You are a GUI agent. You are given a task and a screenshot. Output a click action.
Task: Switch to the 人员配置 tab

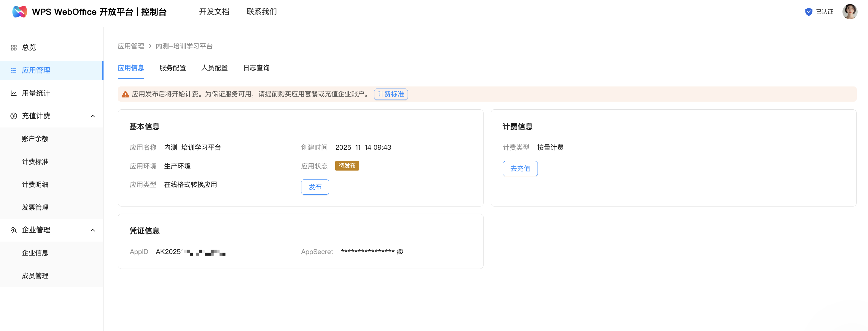click(215, 68)
